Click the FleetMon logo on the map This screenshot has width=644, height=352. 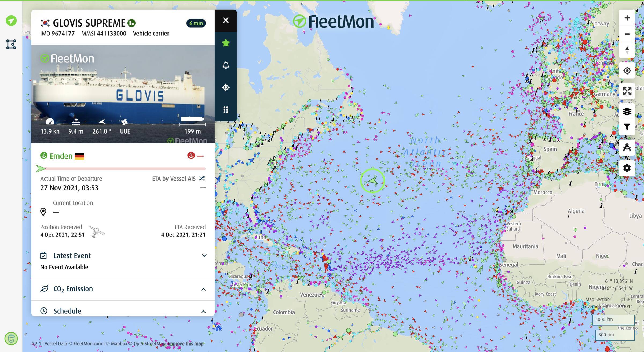coord(333,21)
